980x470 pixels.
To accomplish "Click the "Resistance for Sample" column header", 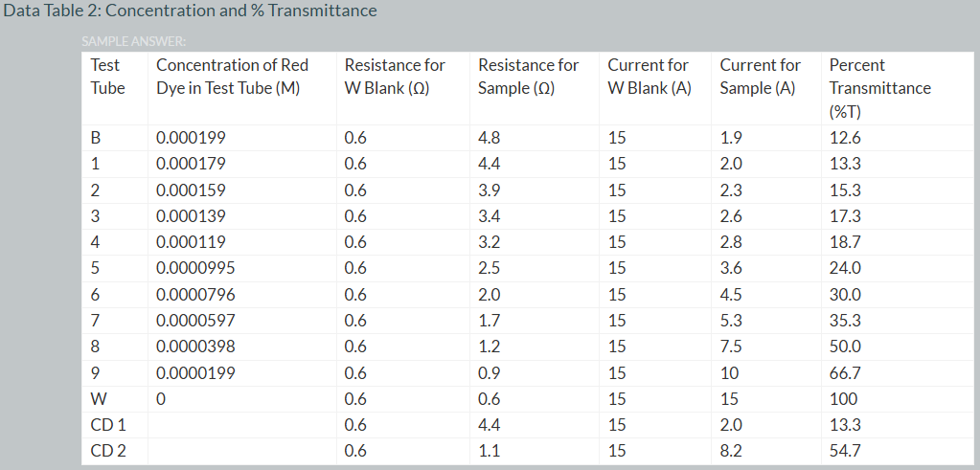I will (x=528, y=77).
